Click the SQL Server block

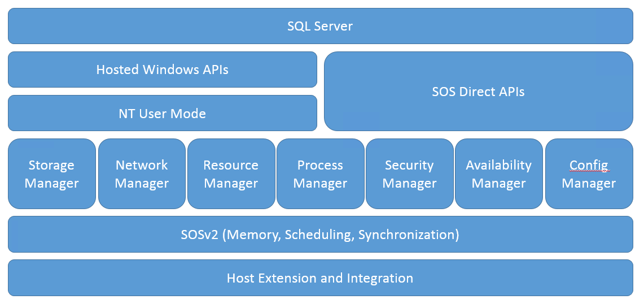point(320,26)
